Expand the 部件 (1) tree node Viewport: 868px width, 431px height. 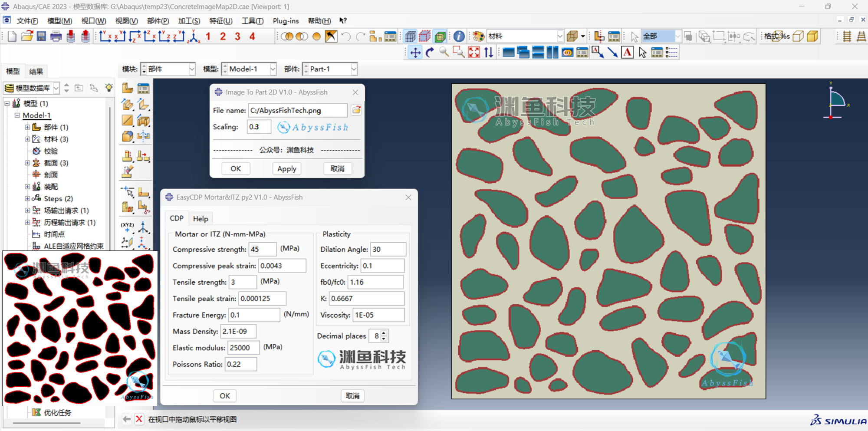tap(27, 127)
